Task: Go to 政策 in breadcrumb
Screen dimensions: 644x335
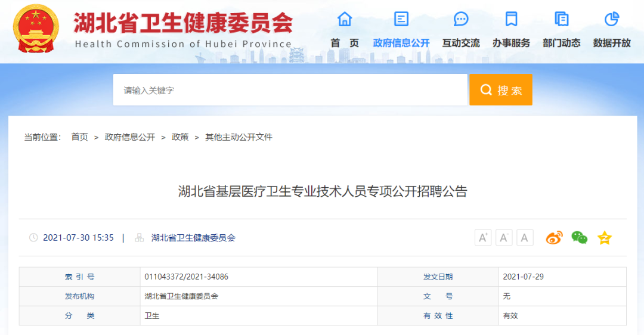Action: (180, 137)
